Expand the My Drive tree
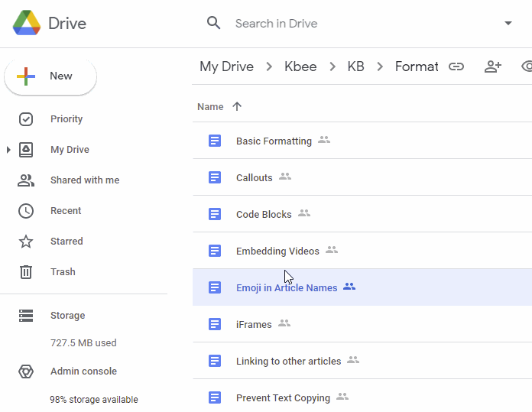 point(8,150)
